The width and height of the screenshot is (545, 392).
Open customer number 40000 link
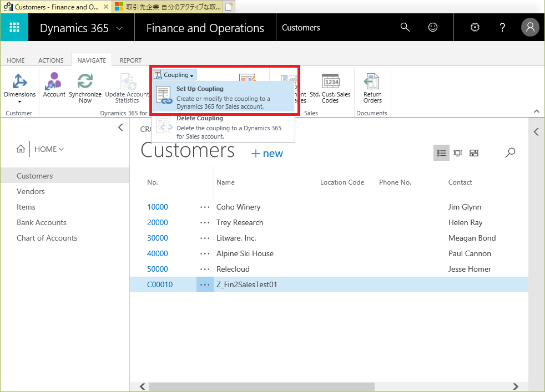click(158, 253)
